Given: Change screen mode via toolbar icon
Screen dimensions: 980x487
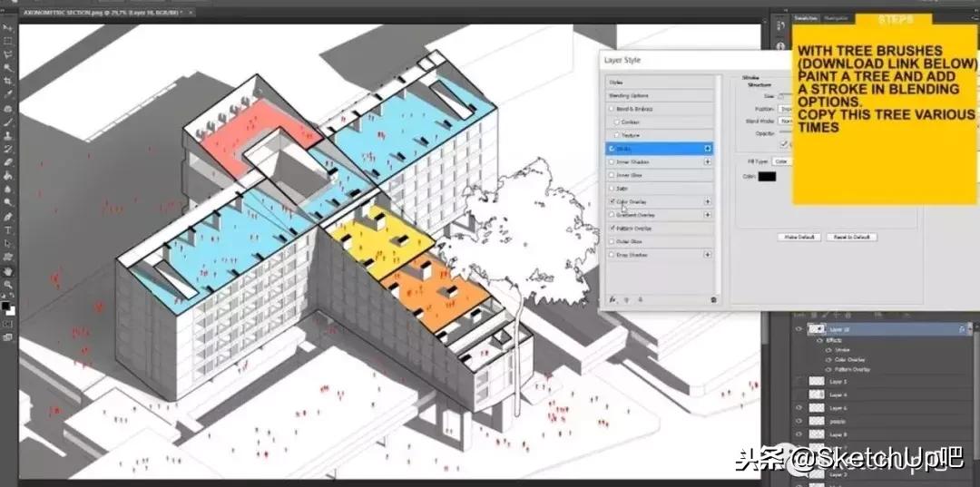Looking at the screenshot, I should click(8, 337).
